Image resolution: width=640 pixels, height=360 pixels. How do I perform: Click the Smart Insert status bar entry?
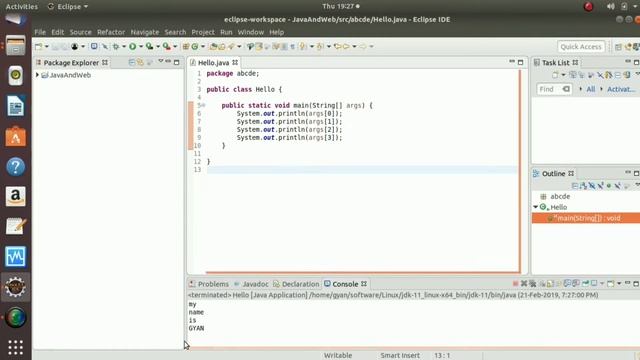tap(400, 356)
